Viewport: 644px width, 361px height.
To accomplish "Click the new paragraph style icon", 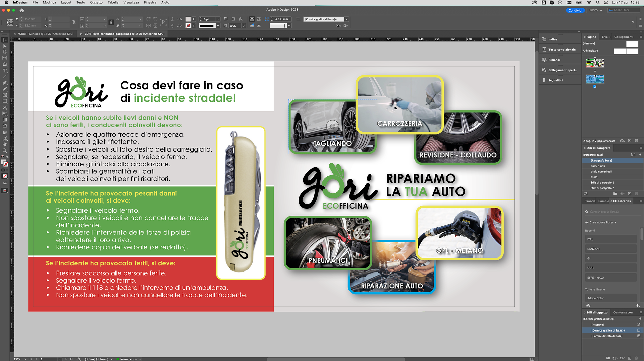I will [x=629, y=194].
